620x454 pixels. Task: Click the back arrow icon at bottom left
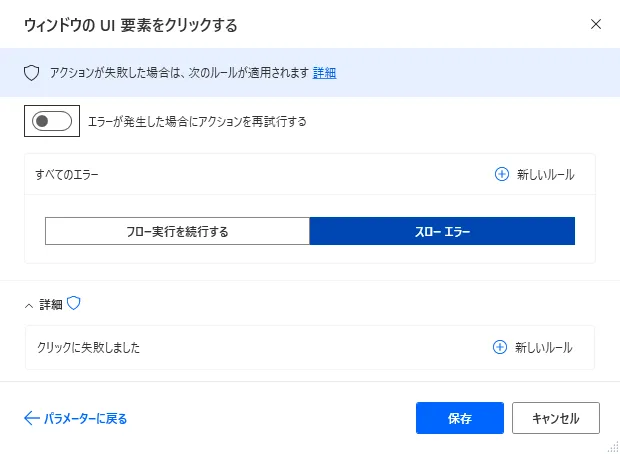pyautogui.click(x=31, y=418)
